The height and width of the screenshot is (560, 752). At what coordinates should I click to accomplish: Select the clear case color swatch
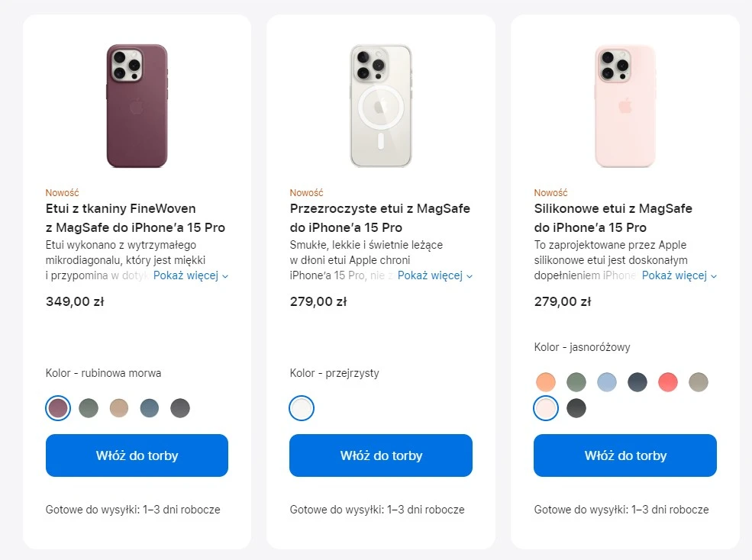pos(302,408)
